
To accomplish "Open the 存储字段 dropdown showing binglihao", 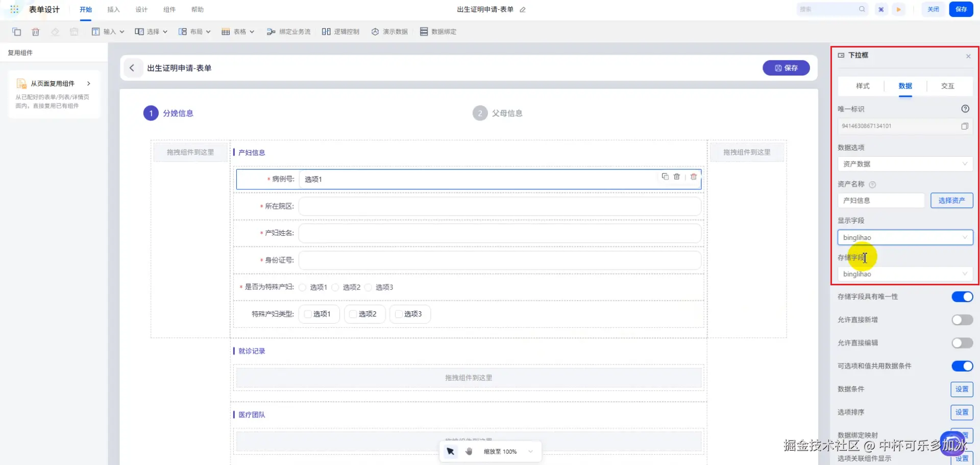I will coord(905,274).
